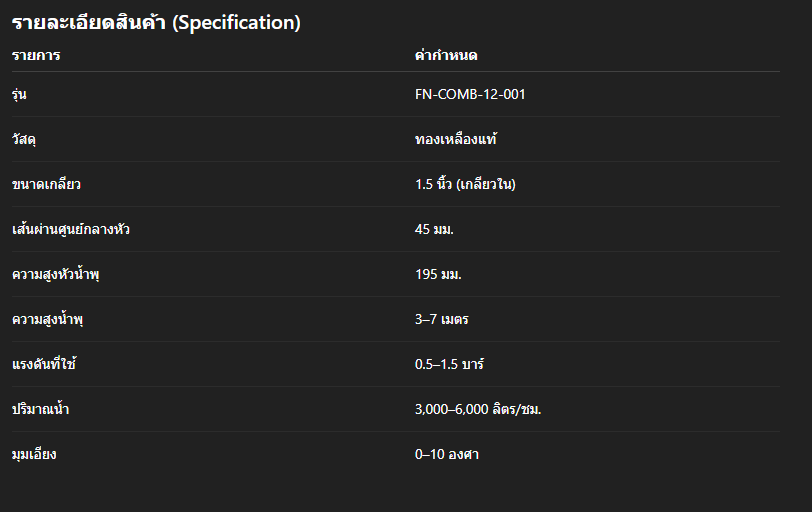This screenshot has height=512, width=812.
Task: Select the "195 มม." height value
Action: coord(438,275)
